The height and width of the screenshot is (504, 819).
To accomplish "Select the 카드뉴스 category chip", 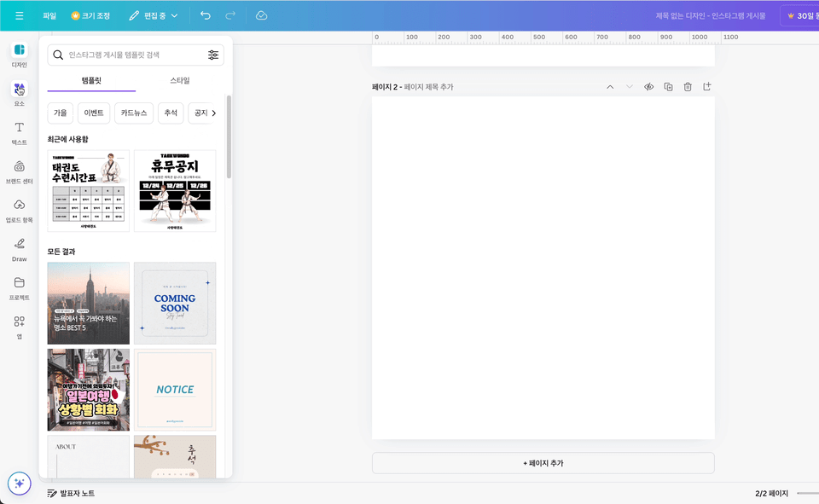I will pos(134,113).
